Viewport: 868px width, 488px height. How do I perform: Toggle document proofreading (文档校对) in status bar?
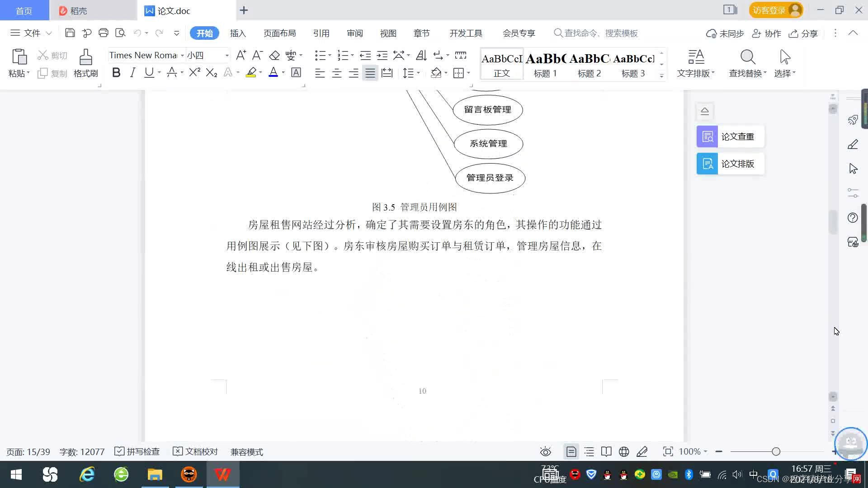coord(196,452)
